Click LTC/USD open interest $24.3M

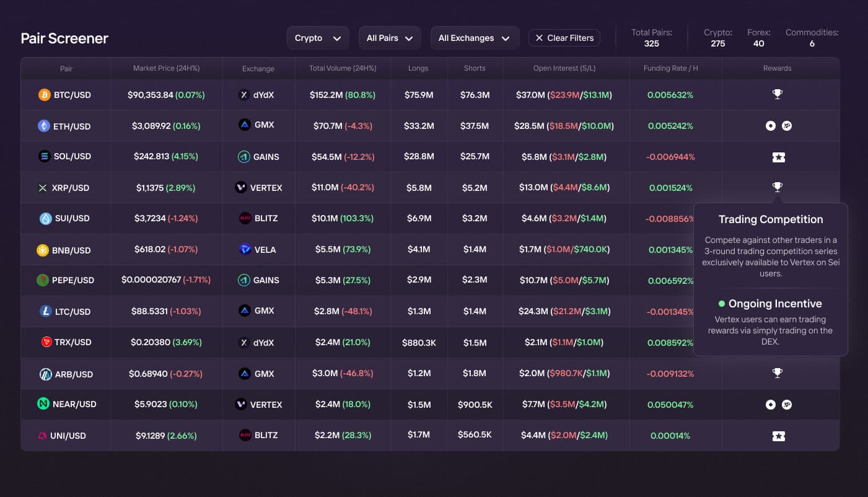(533, 311)
